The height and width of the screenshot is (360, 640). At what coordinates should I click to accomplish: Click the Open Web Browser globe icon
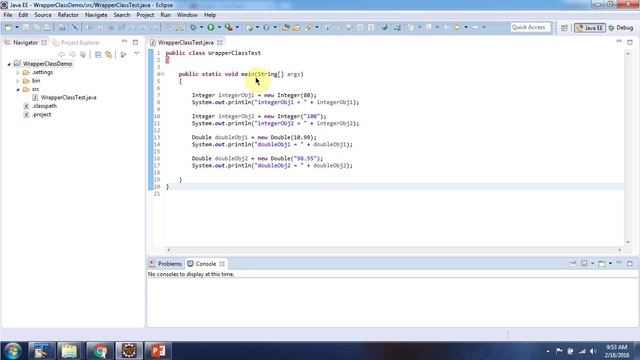point(384,27)
